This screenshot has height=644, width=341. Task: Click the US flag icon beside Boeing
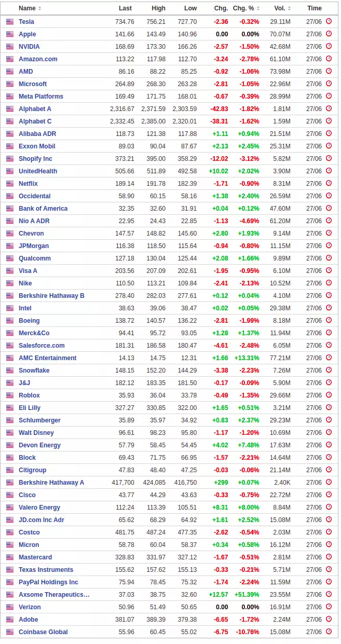click(10, 321)
